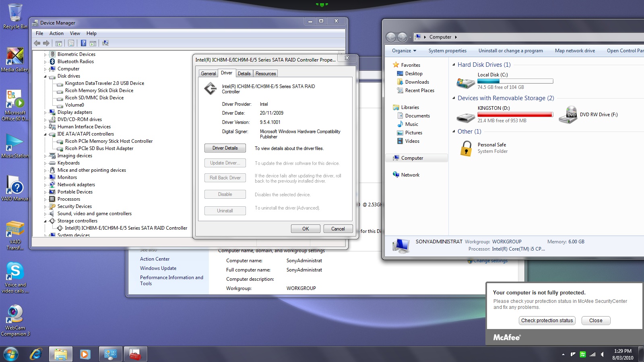Screen dimensions: 644x362
Task: Click Map network drive
Action: (x=575, y=51)
